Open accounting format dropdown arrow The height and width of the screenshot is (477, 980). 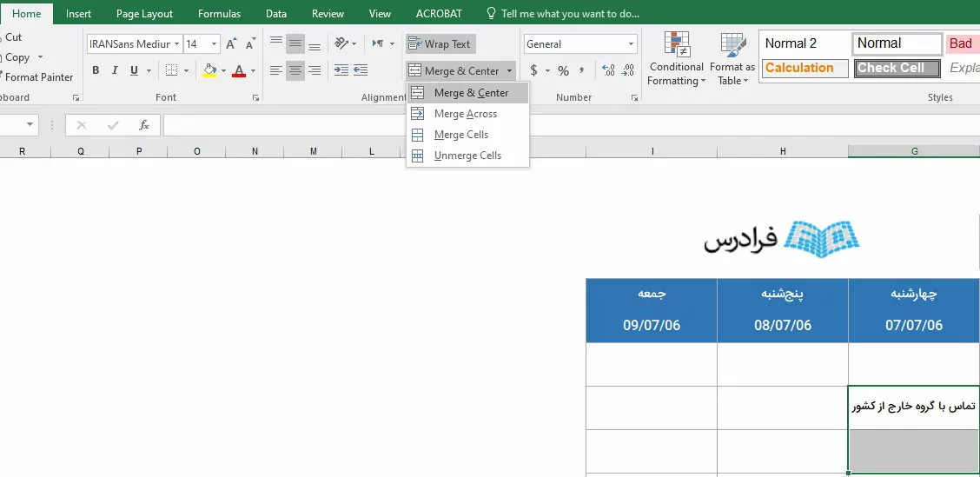547,70
